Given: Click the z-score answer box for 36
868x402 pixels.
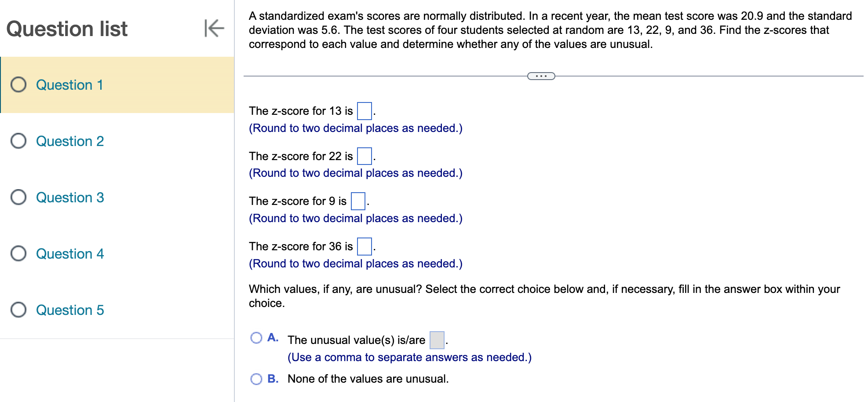Looking at the screenshot, I should tap(364, 247).
